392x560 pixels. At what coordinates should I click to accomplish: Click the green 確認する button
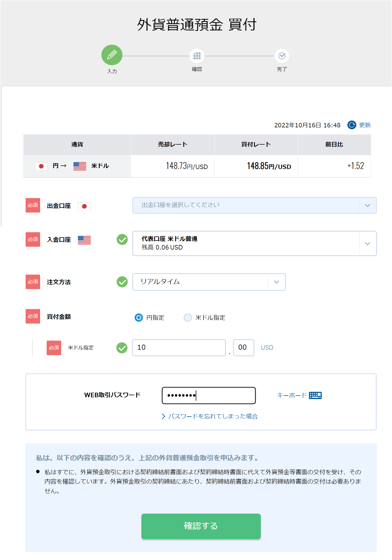(201, 526)
